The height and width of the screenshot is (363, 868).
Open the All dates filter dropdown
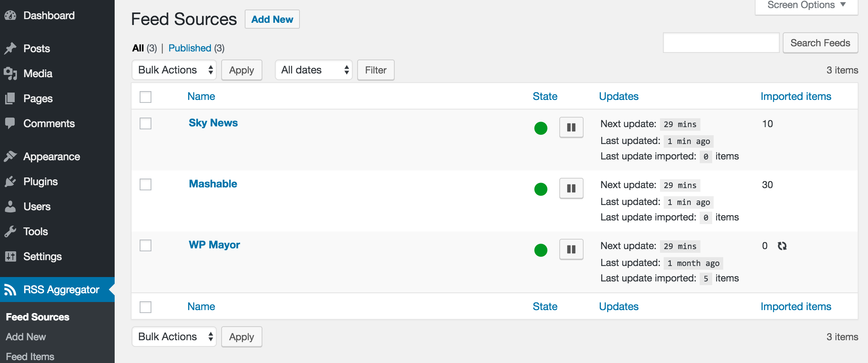coord(314,70)
